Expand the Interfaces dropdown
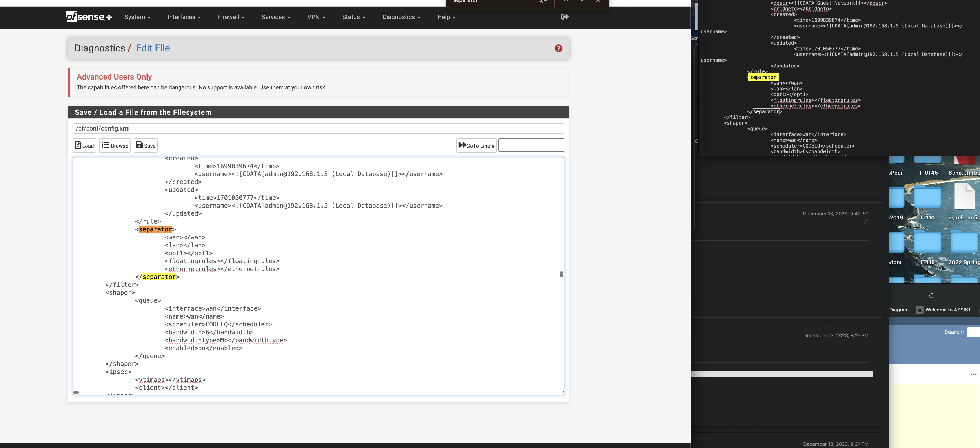Image resolution: width=980 pixels, height=448 pixels. pos(184,17)
